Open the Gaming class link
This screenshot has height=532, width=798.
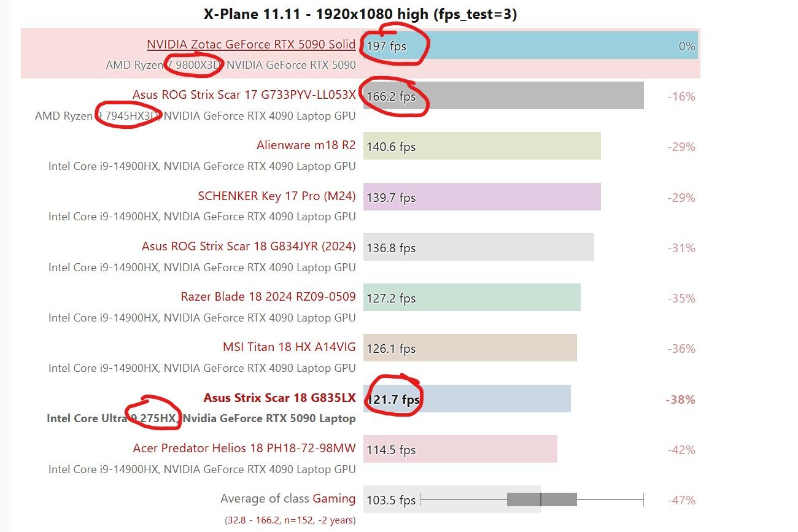[x=334, y=498]
